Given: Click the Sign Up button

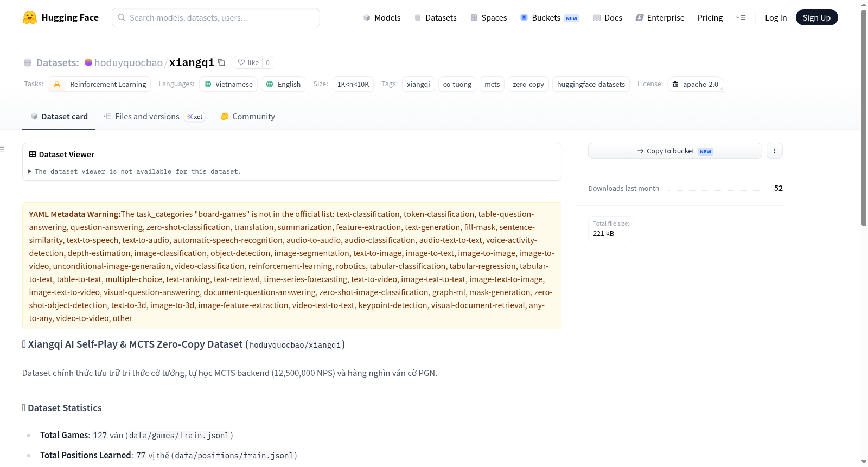Looking at the screenshot, I should pos(817,17).
